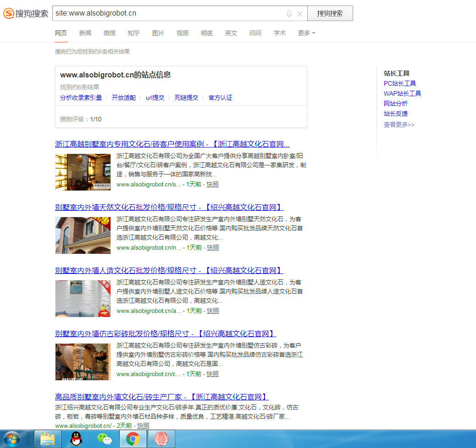Click the www.alsobigrobot.cn/a... URL text

(x=149, y=311)
